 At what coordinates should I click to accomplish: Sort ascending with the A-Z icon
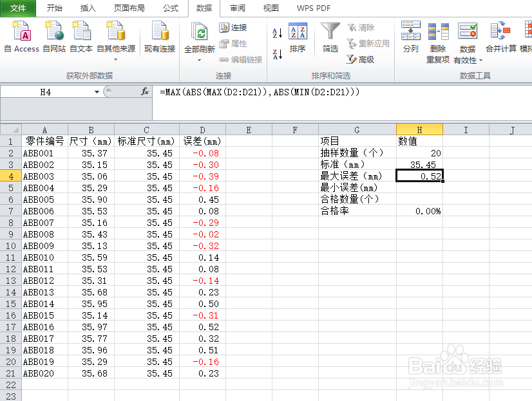coord(277,33)
